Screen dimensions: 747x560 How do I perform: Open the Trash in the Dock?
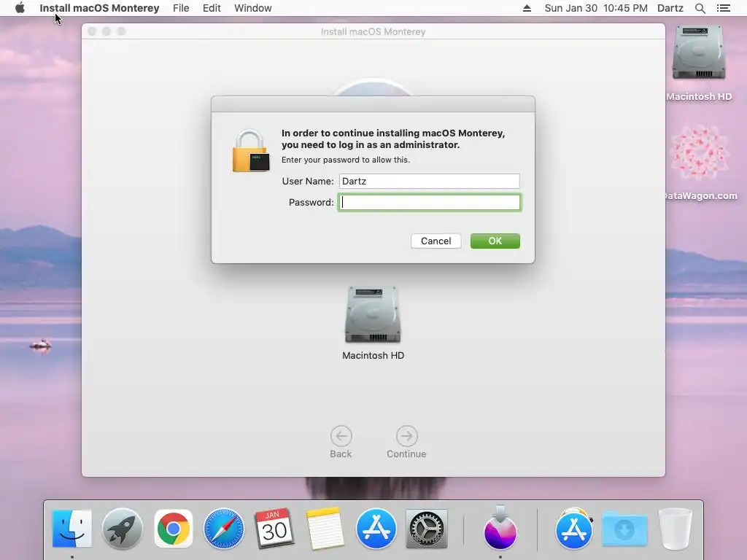click(x=675, y=529)
